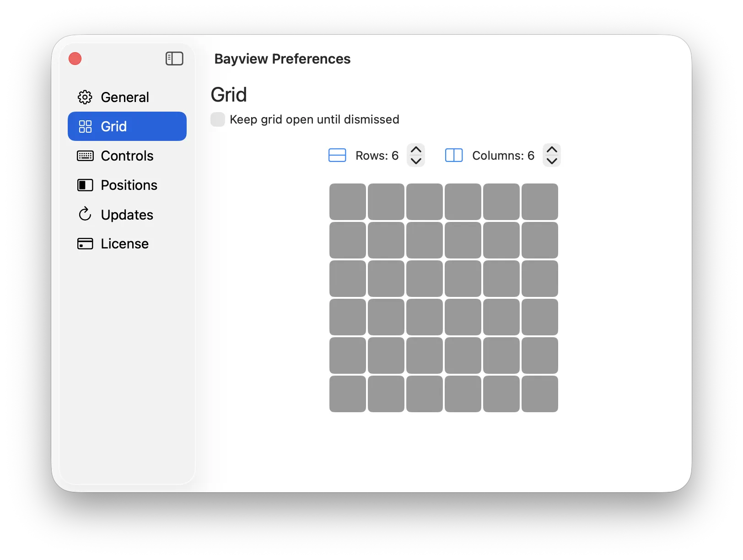Click the Columns layout icon
Viewport: 743px width, 560px height.
click(x=454, y=156)
